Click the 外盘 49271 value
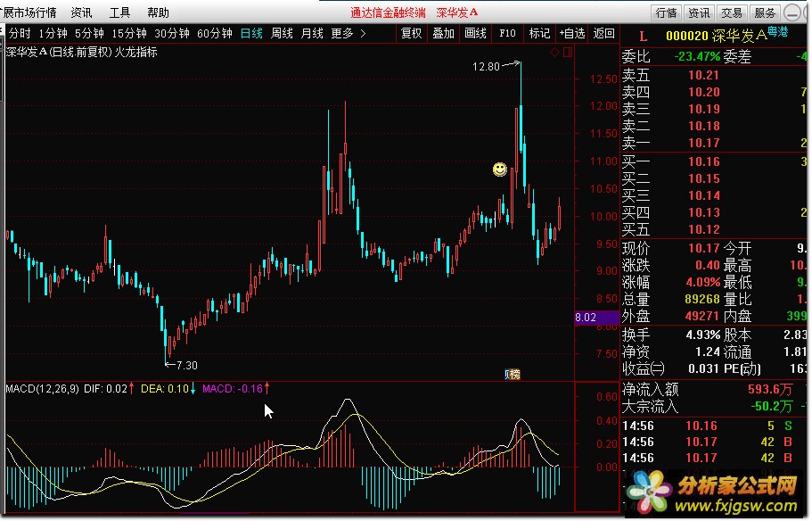812x521 pixels. [x=702, y=316]
